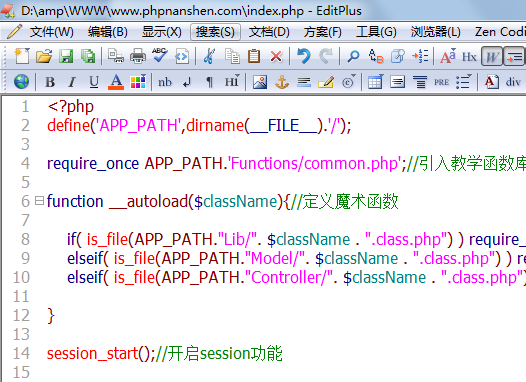The height and width of the screenshot is (382, 526).
Task: Insert a style tag A icon
Action: point(491,82)
